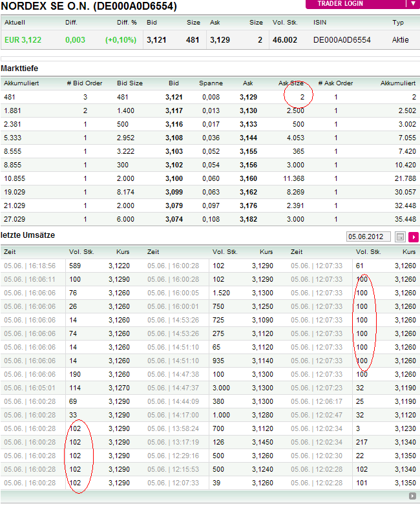
Task: Select the best ask price 3,129 in Markttiefe
Action: tap(248, 97)
